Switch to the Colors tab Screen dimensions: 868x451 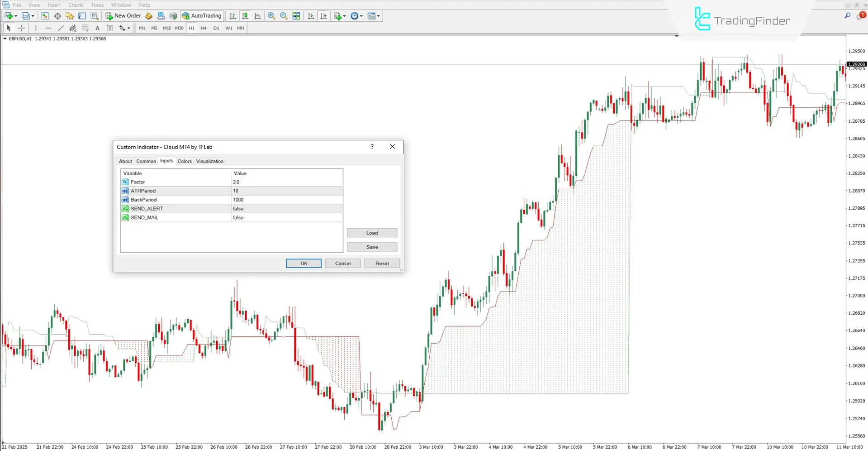coord(185,161)
